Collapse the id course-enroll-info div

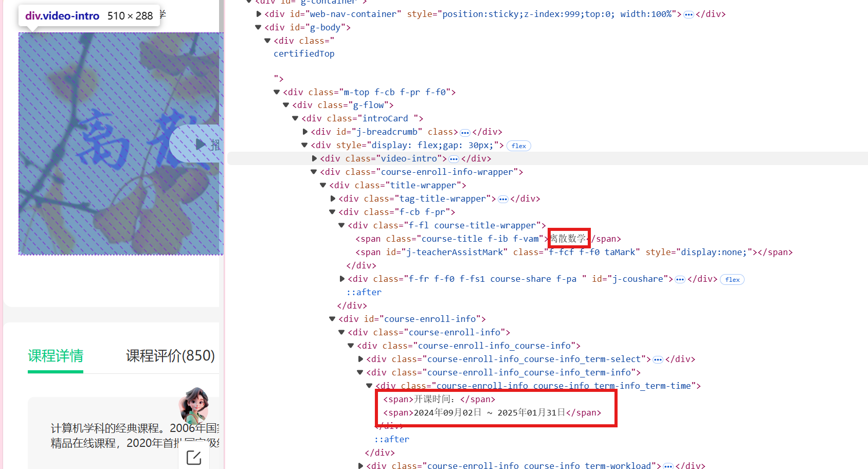pyautogui.click(x=333, y=319)
